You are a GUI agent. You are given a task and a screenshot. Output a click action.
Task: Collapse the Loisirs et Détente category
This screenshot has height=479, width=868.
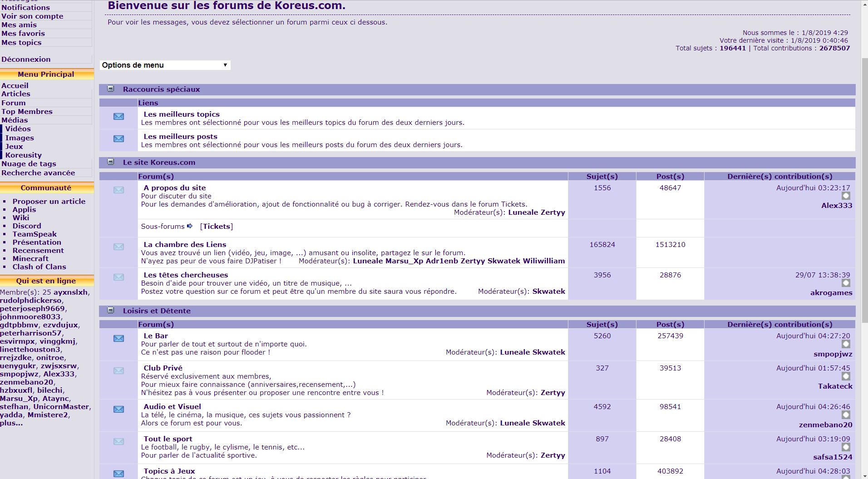tap(110, 311)
